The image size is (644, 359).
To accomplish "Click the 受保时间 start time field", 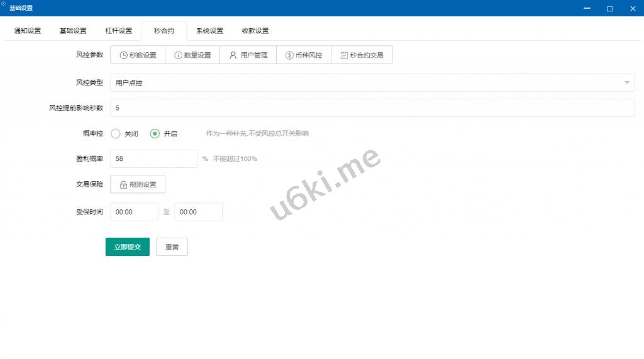I will click(134, 212).
